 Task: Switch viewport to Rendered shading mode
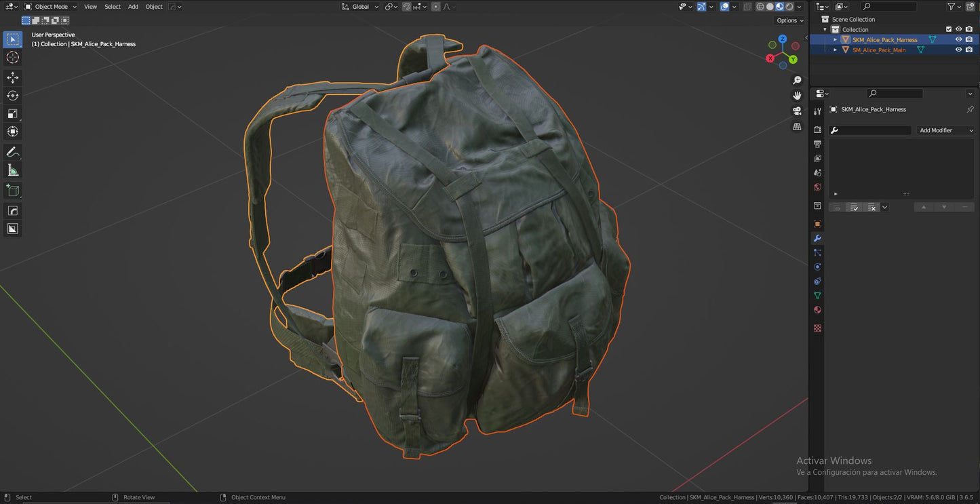(788, 7)
